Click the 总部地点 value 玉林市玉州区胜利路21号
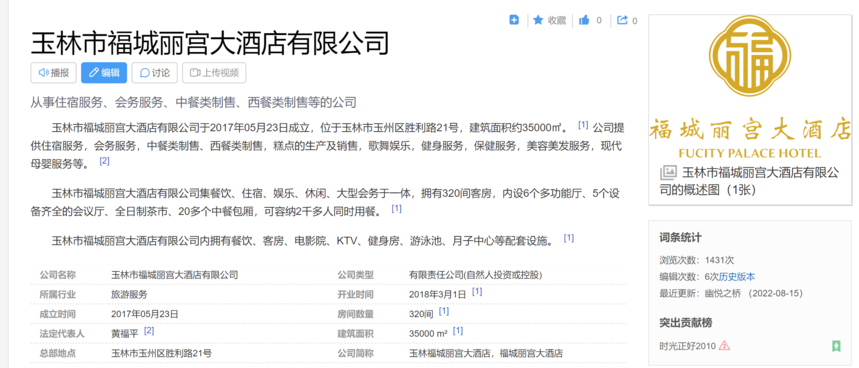Screen dimensions: 859x368 pos(162,353)
